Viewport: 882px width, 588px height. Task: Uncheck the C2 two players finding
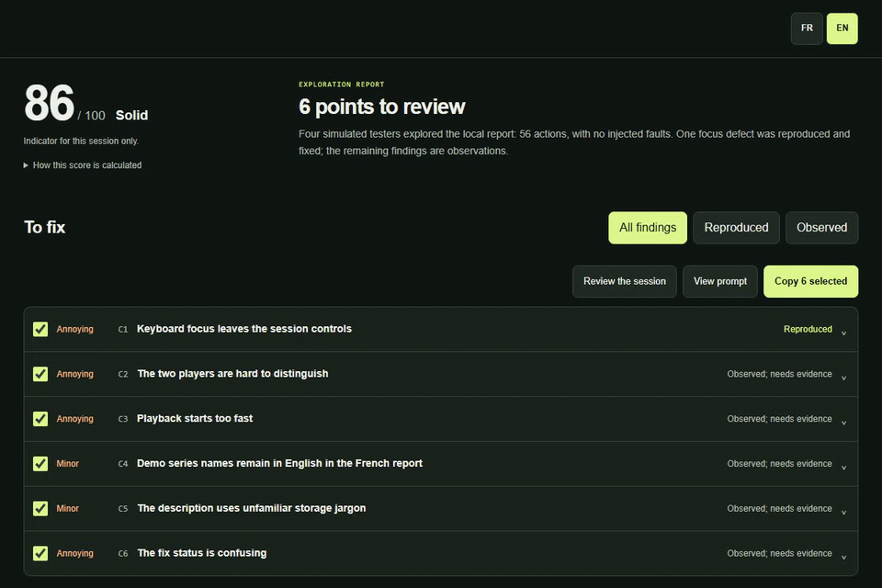pyautogui.click(x=40, y=374)
